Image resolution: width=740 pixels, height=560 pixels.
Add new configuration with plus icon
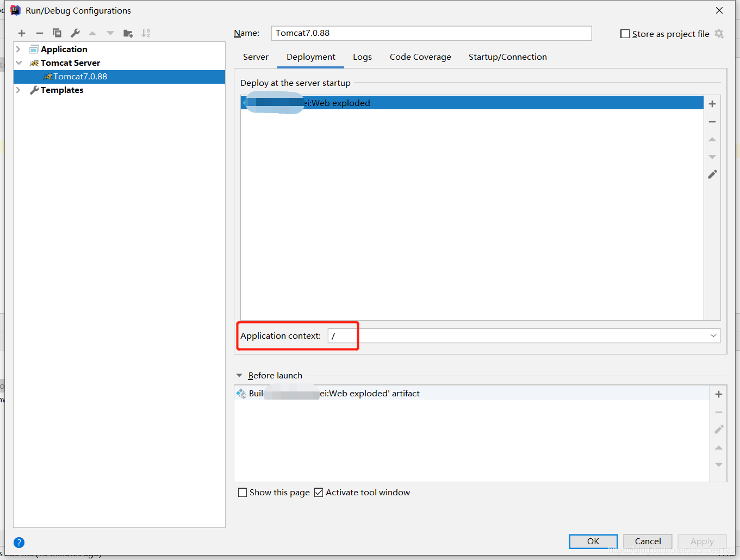tap(22, 33)
